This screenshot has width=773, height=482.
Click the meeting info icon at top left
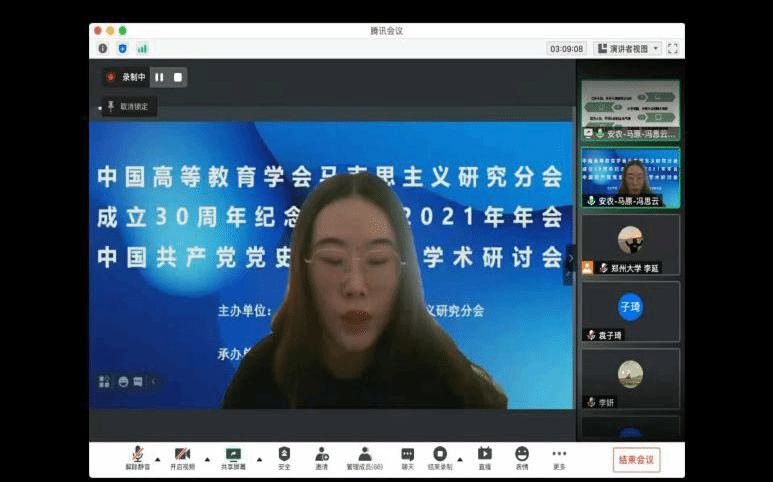(x=103, y=48)
